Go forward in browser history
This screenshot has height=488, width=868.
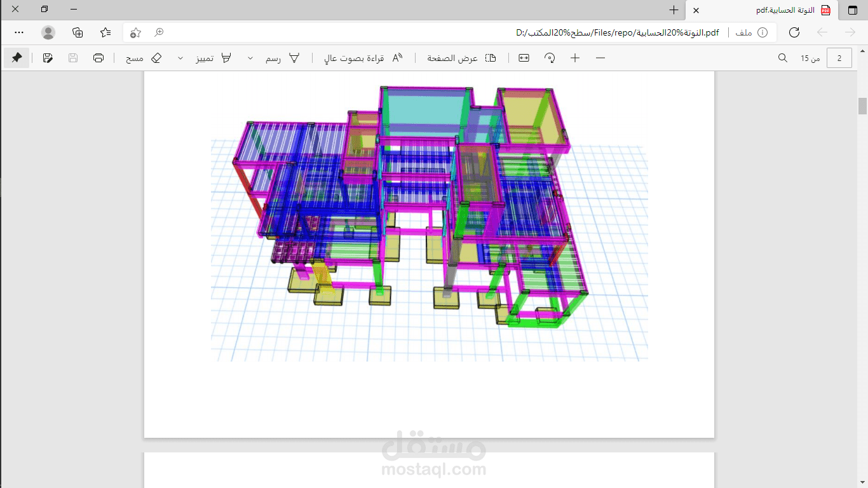pyautogui.click(x=850, y=32)
